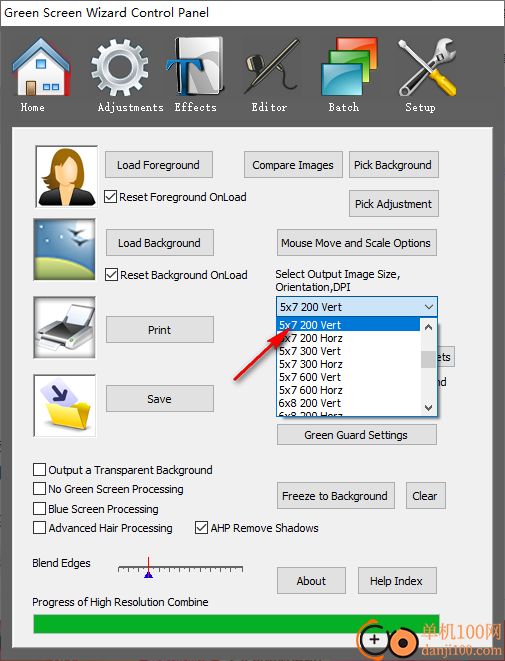Open the Help Index button
Viewport: 505px width, 661px height.
point(397,581)
